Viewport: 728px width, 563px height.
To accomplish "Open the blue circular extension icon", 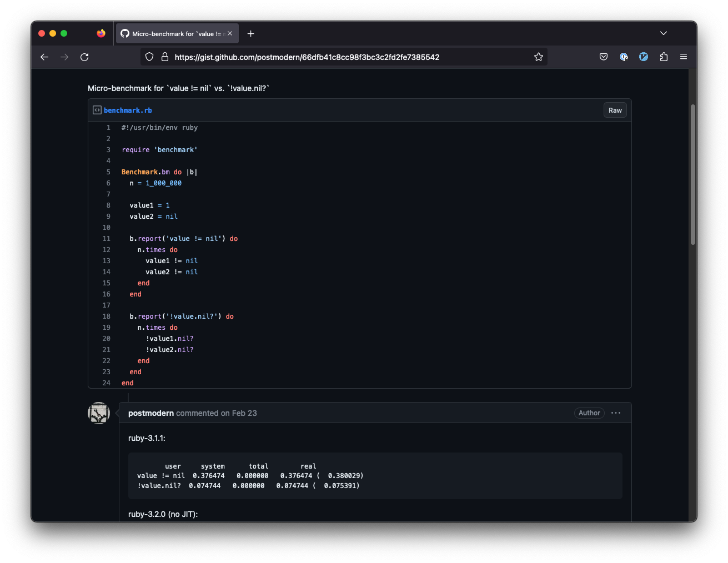I will [644, 57].
